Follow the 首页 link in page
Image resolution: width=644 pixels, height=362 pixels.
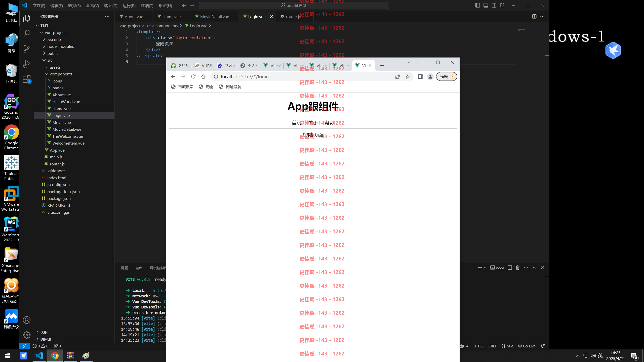coord(297,123)
